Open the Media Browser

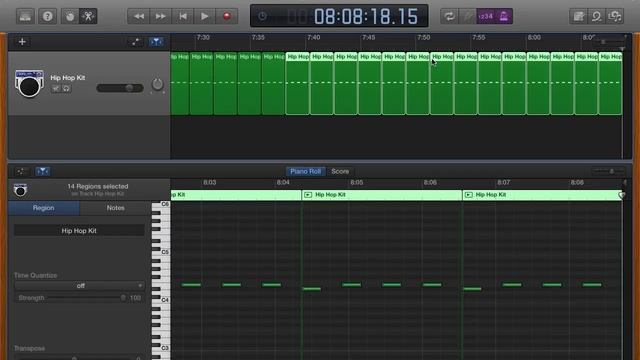[x=615, y=16]
